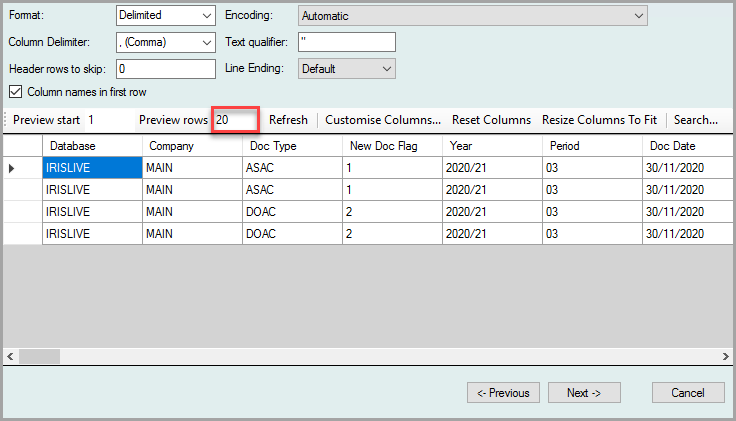Open Customise Columns from the toolbar
This screenshot has height=421, width=736.
point(382,120)
